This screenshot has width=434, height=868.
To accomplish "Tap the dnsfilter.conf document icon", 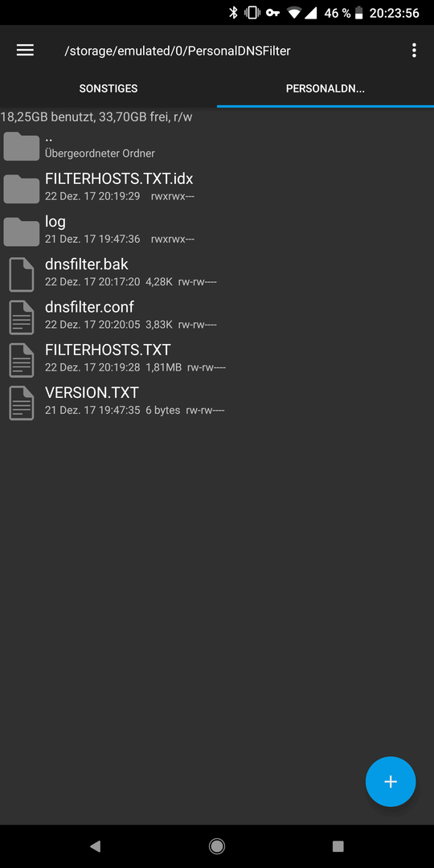I will point(21,317).
